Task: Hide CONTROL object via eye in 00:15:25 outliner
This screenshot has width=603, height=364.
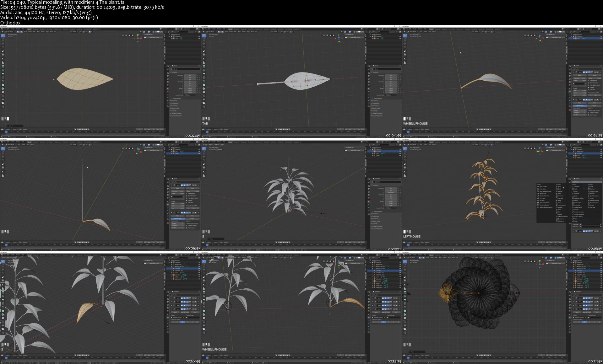Action: (x=601, y=153)
